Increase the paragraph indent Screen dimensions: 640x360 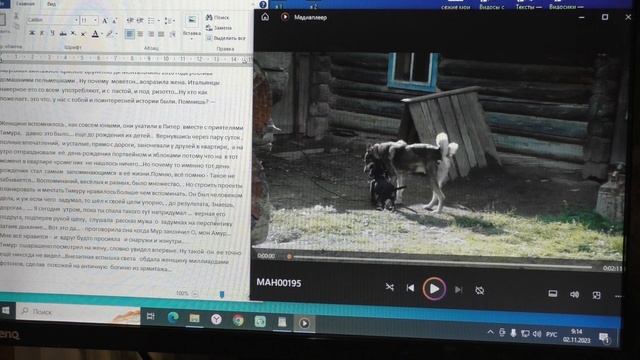(140, 20)
